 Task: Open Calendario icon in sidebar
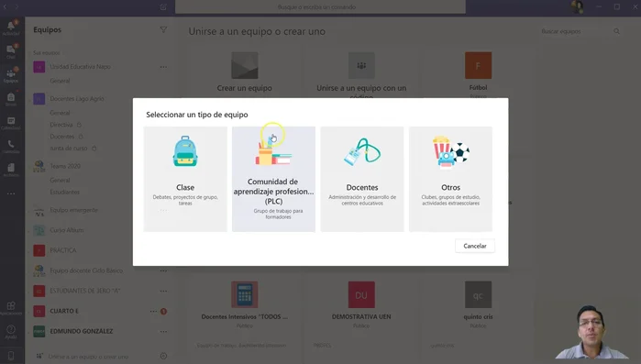click(x=11, y=123)
